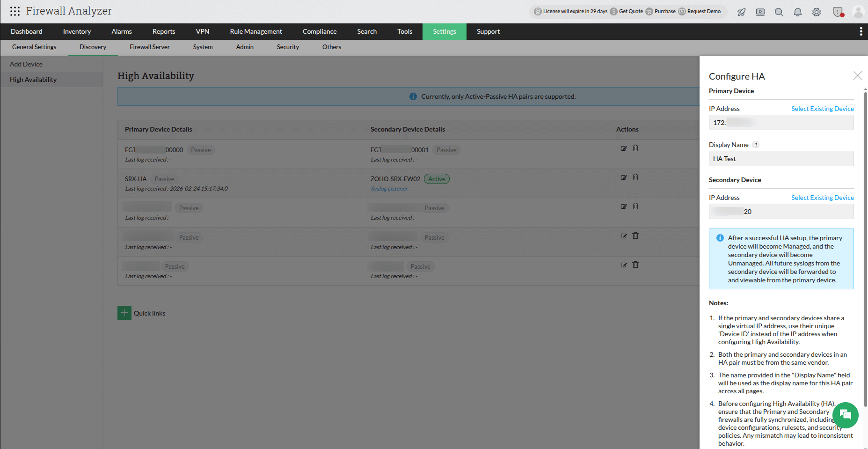Viewport: 868px width, 449px height.
Task: Open the live chat support bubble
Action: 846,415
